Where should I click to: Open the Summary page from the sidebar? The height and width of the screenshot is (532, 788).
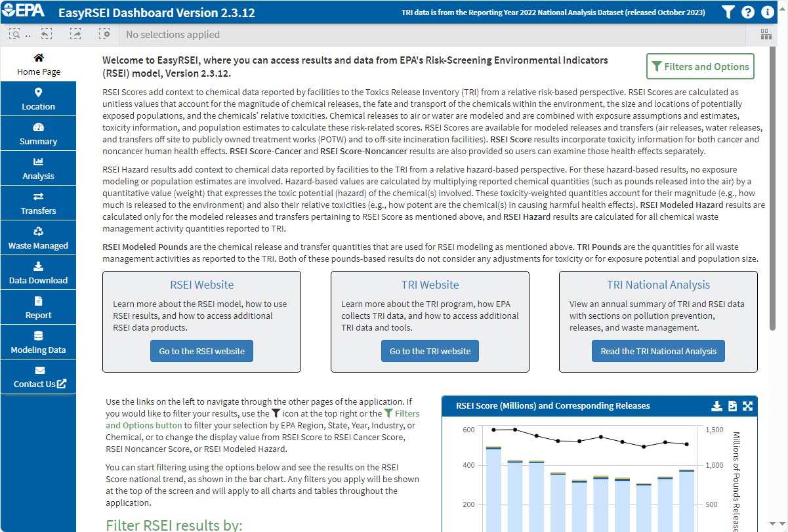(x=38, y=133)
